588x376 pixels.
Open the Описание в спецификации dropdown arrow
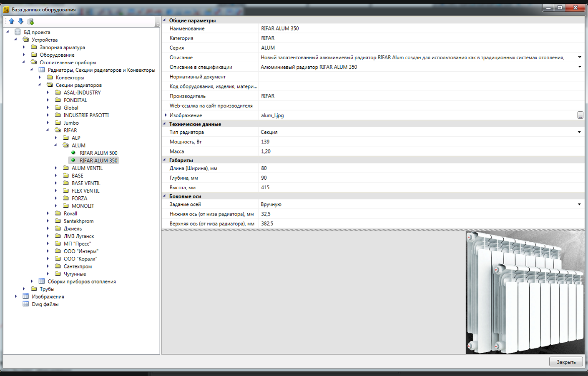coord(580,67)
